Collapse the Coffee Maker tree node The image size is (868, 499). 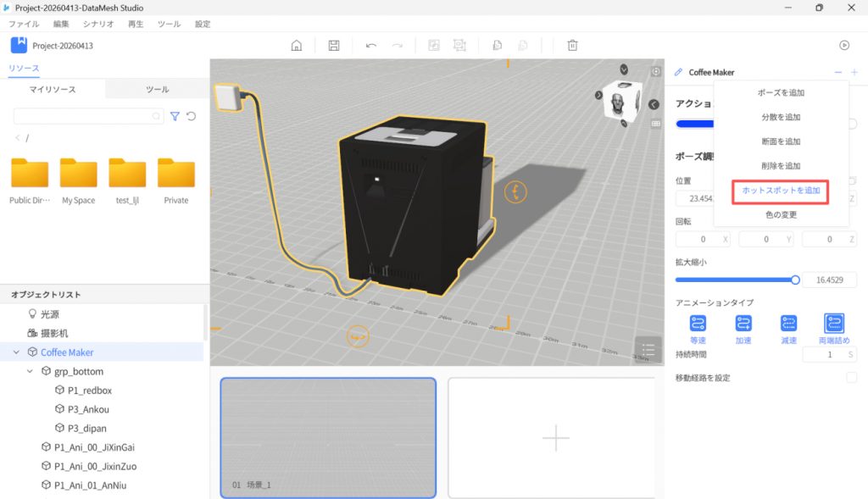(16, 352)
